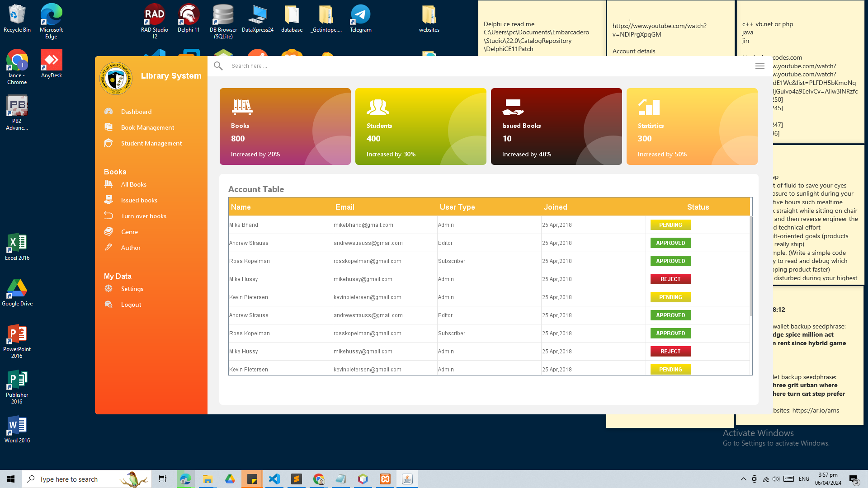Screen dimensions: 868x488
Task: Open the hamburger menu icon
Action: pos(759,66)
